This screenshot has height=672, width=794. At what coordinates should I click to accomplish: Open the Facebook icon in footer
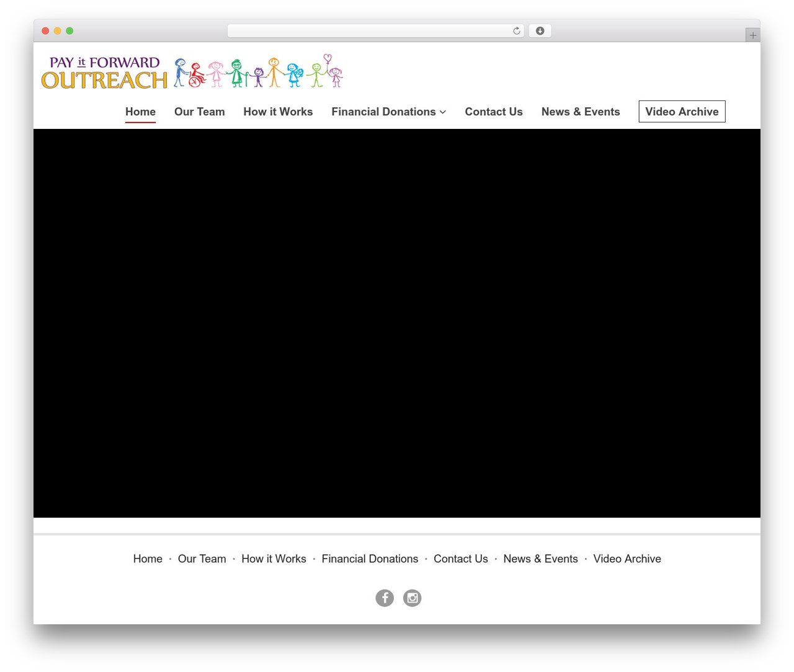point(385,598)
